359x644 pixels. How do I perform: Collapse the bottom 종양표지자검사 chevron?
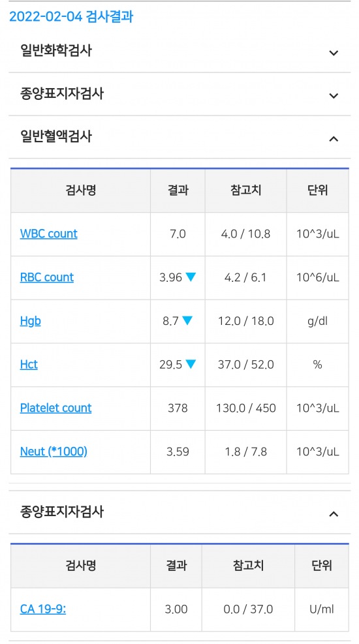(334, 514)
